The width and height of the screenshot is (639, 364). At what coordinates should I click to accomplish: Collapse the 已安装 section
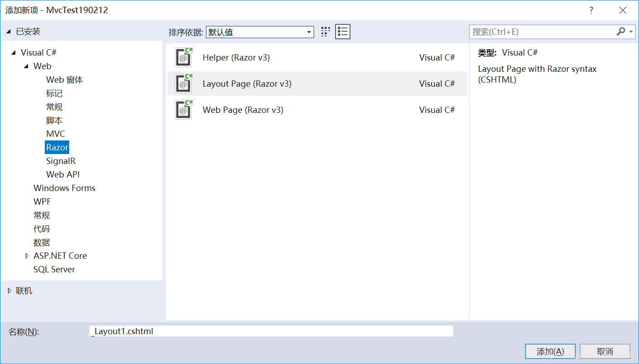pyautogui.click(x=8, y=31)
